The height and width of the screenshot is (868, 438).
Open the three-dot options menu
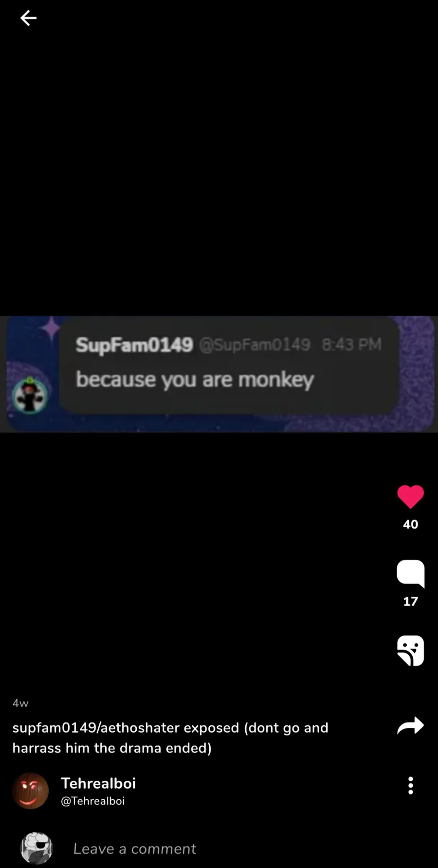pos(410,785)
